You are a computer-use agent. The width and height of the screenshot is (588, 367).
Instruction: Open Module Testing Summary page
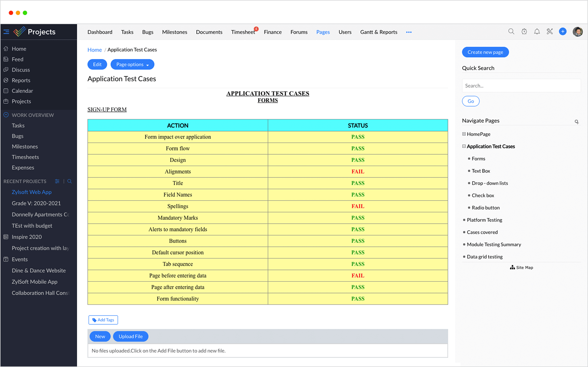point(494,244)
